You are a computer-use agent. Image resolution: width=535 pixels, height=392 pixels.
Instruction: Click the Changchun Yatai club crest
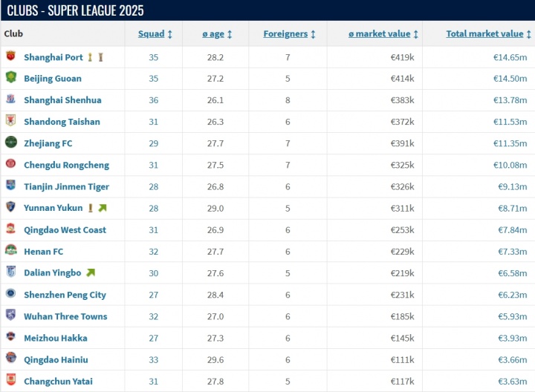[x=10, y=382]
